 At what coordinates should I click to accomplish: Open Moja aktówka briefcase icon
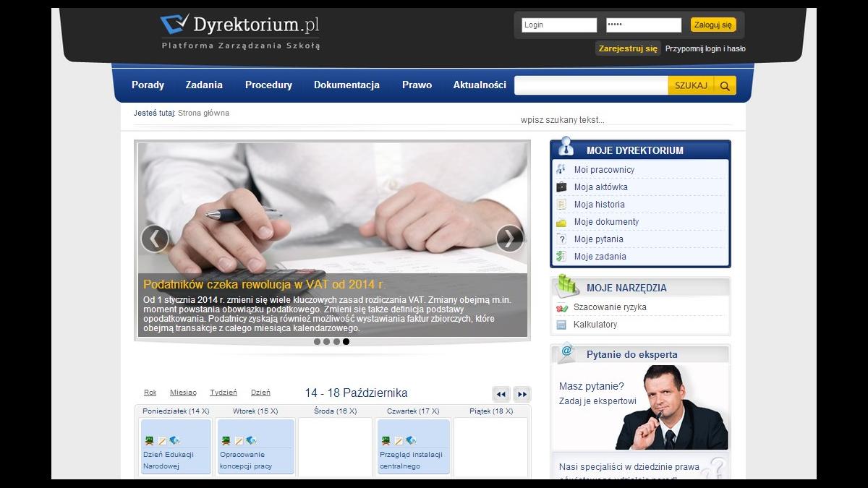coord(561,187)
